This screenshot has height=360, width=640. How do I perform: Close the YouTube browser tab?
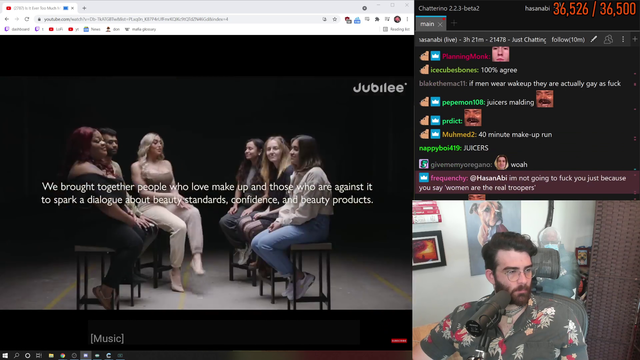[73, 8]
